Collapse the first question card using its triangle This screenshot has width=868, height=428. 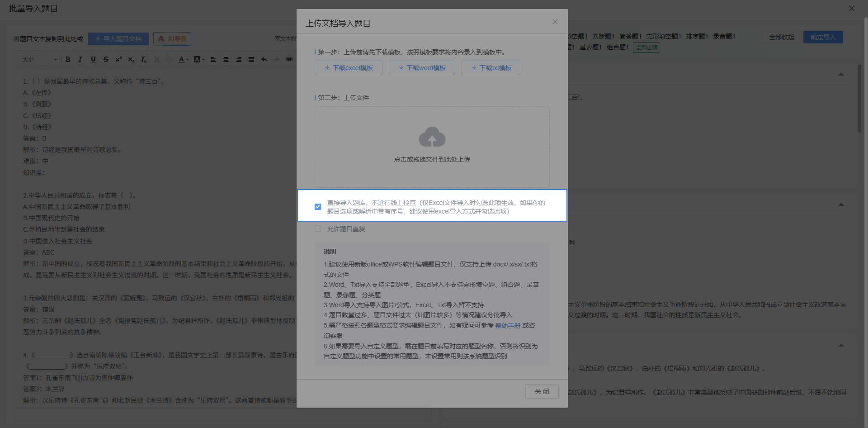pos(841,74)
